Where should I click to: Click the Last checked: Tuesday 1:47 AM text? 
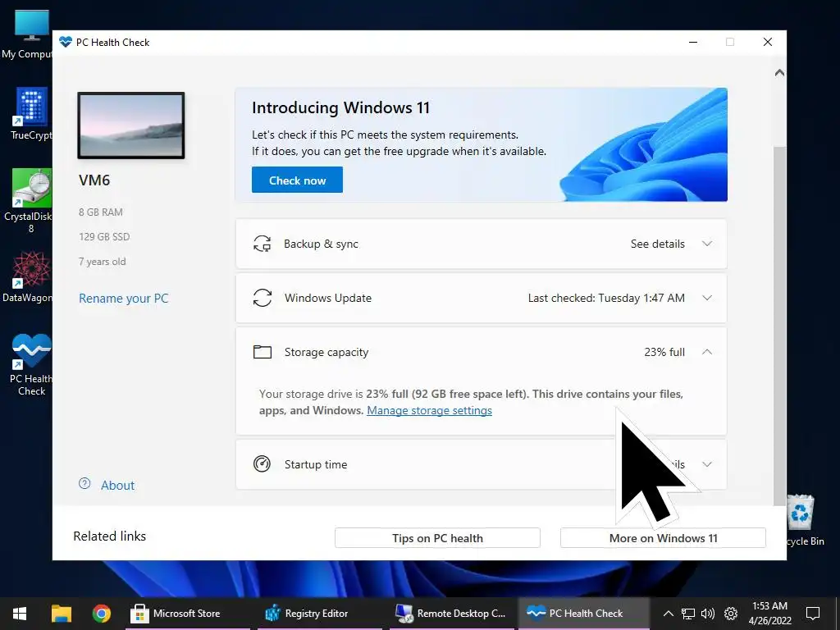pos(606,298)
